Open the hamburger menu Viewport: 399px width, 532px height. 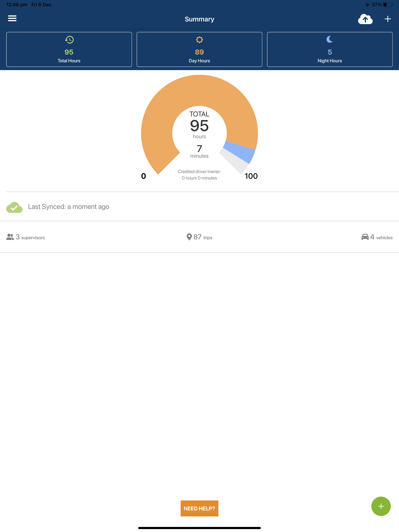point(12,18)
